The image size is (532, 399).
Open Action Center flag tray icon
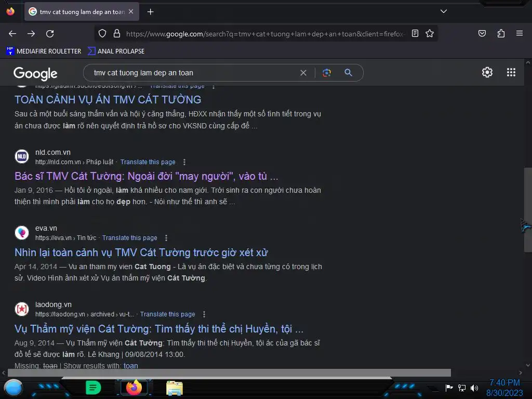(x=449, y=388)
